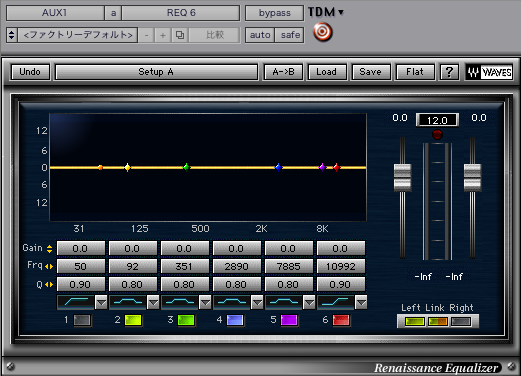This screenshot has width=521, height=376.
Task: Click the bypass button
Action: [275, 13]
